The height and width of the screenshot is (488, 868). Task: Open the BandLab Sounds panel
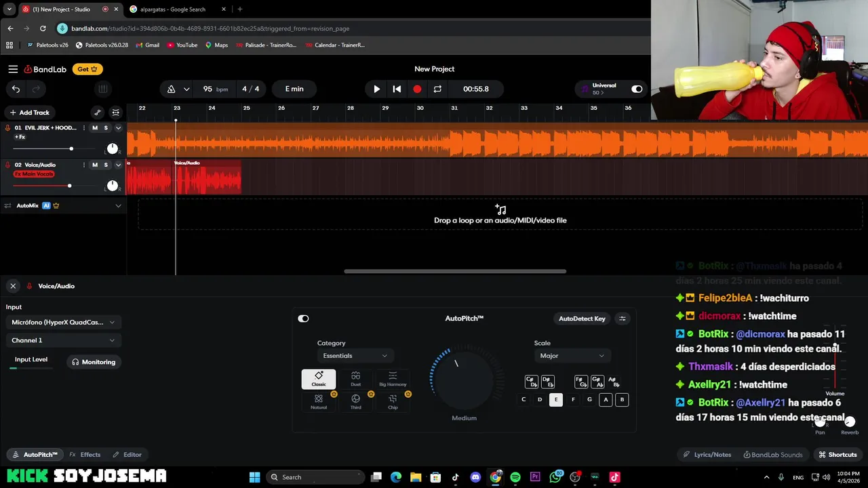(x=773, y=455)
